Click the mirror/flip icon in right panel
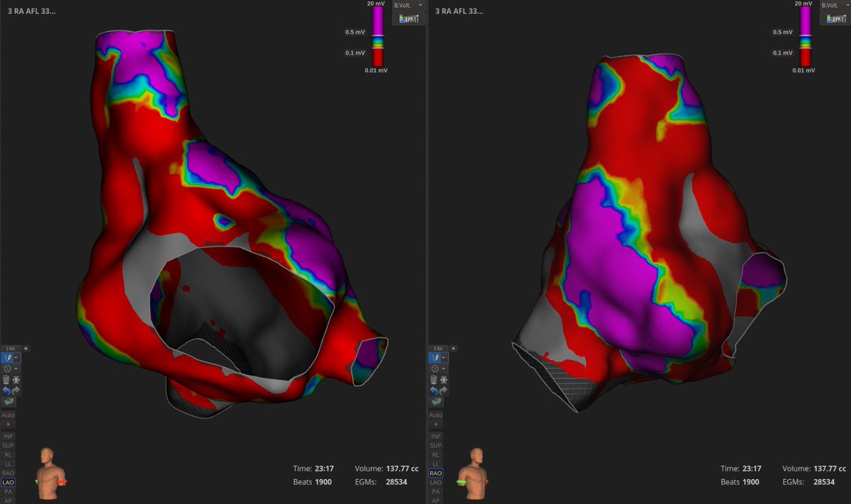Viewport: 851px width, 504px height. pyautogui.click(x=444, y=379)
